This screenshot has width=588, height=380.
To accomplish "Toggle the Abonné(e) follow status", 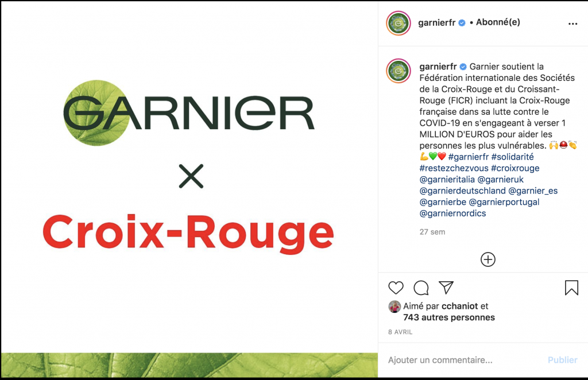I will (498, 22).
